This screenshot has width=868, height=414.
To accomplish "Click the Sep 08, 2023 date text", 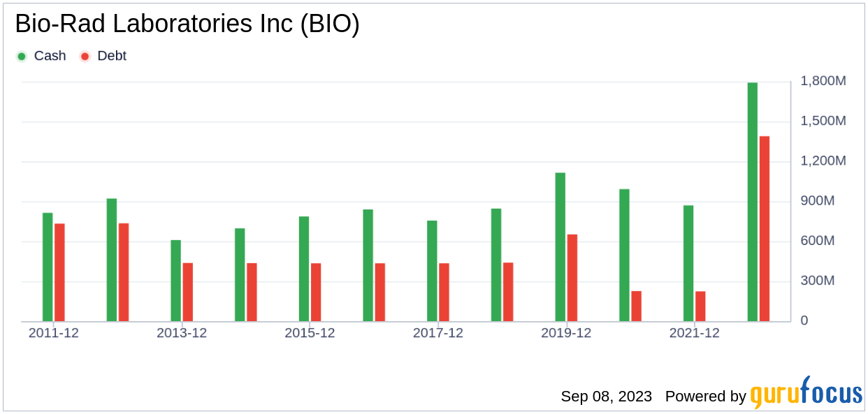I will coord(606,397).
